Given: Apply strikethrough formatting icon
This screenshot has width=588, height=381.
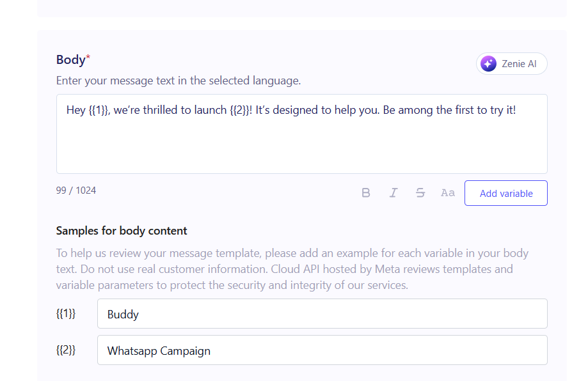Looking at the screenshot, I should coord(420,193).
